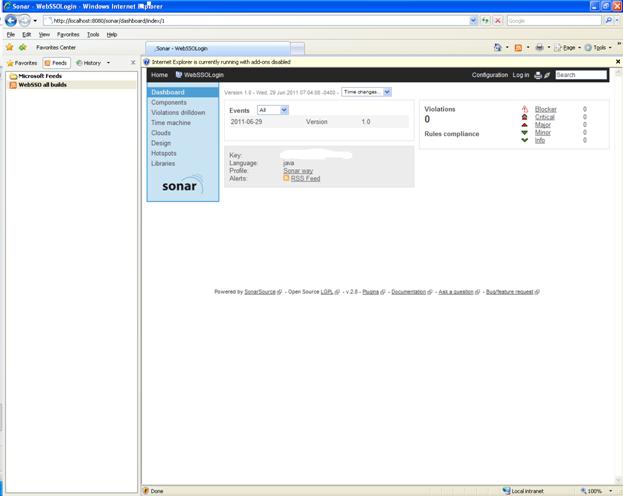623x496 pixels.
Task: Open the Page menu in command bar
Action: pyautogui.click(x=568, y=48)
